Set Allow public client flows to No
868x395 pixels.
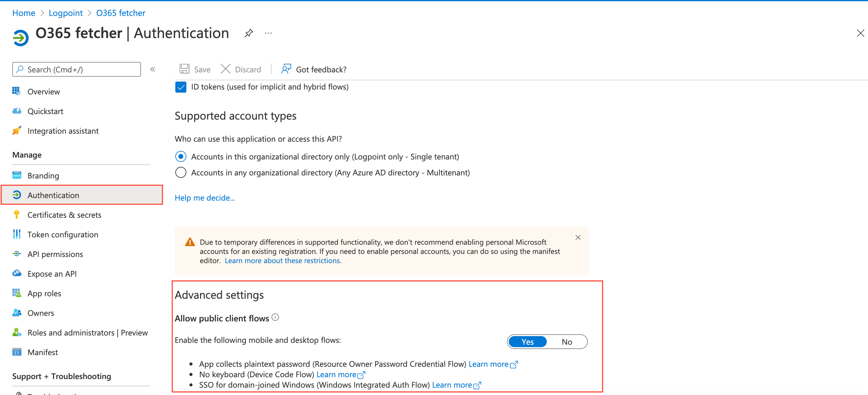tap(567, 341)
